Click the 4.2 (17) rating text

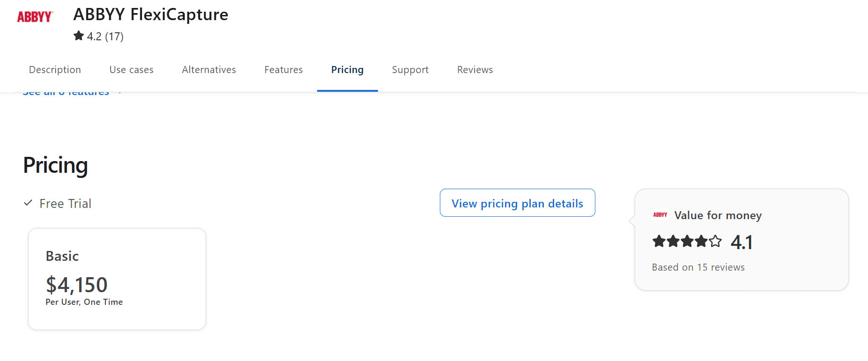[104, 36]
